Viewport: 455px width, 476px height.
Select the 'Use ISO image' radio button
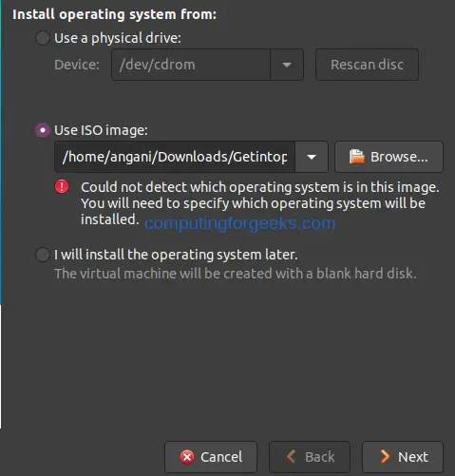43,130
